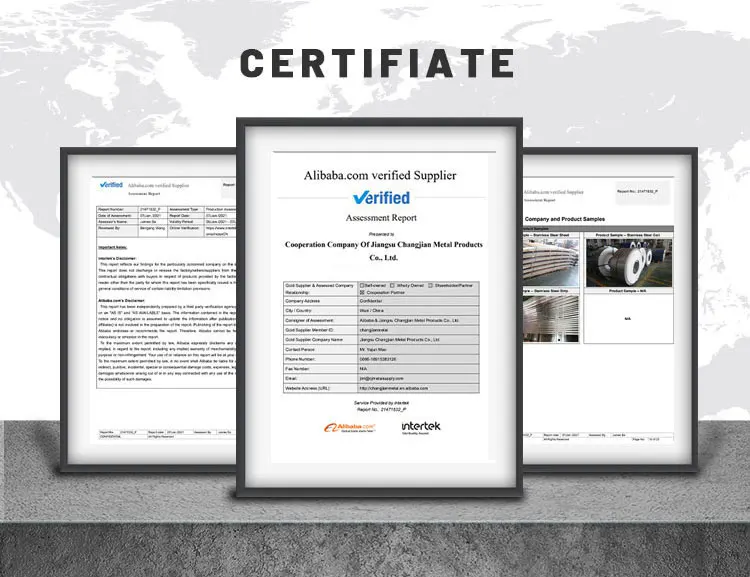This screenshot has height=577, width=750.
Task: Open the Stainless Steel Sheet sample photo
Action: (x=551, y=262)
